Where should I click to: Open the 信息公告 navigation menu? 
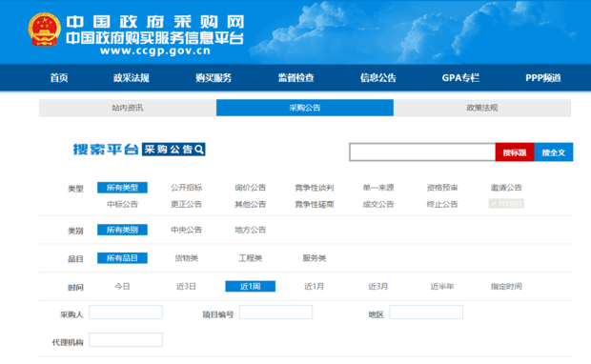(x=378, y=78)
